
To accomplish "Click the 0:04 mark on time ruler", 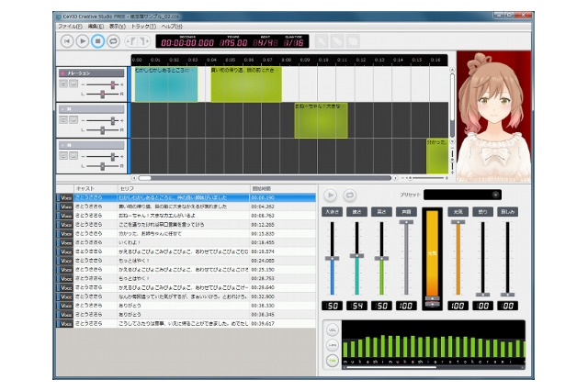I will [211, 60].
